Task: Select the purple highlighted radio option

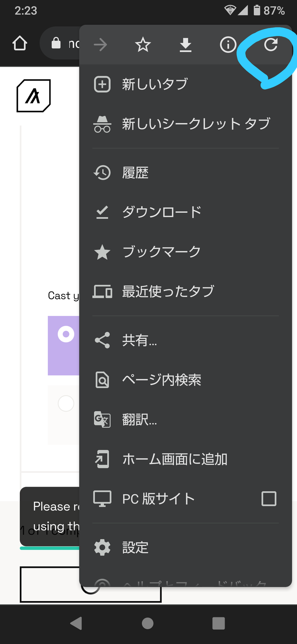Action: tap(66, 334)
